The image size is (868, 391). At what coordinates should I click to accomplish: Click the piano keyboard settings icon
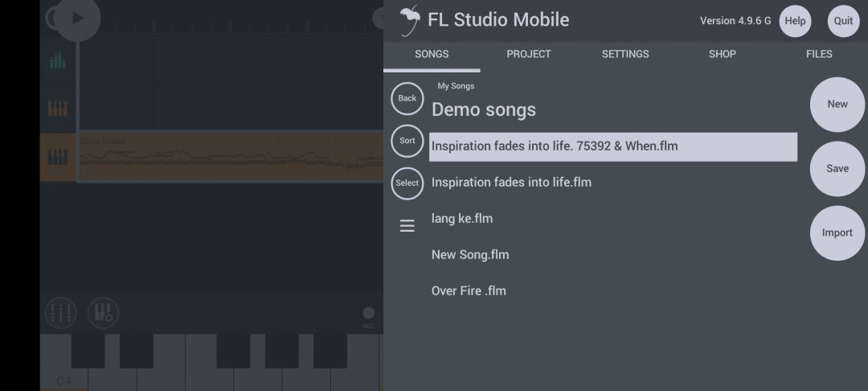(x=103, y=313)
